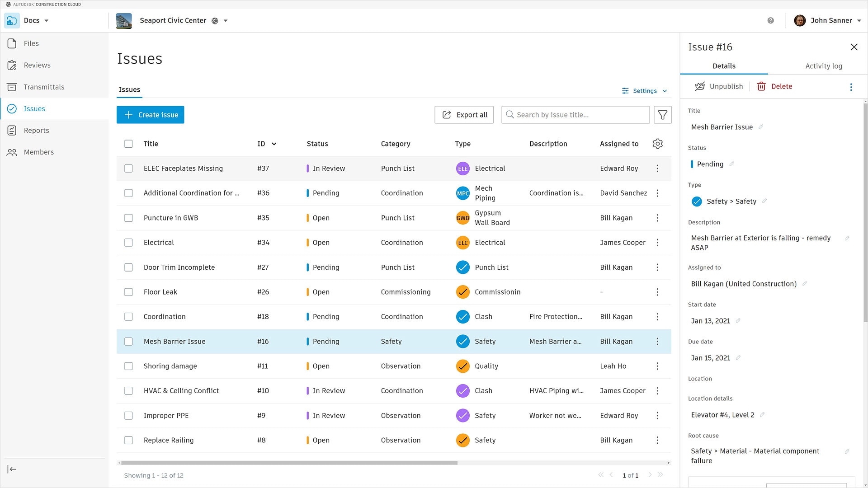868x488 pixels.
Task: Open more options for Floor Leak row
Action: click(x=657, y=292)
